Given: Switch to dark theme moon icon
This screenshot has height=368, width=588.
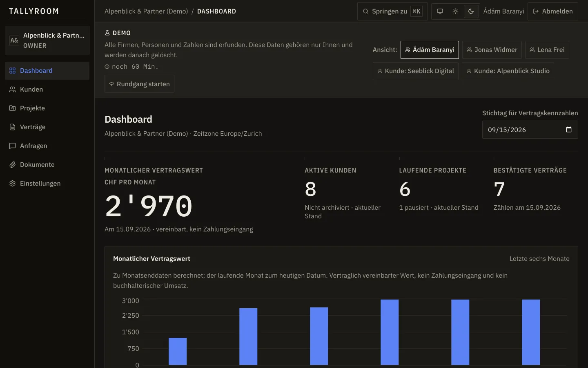Looking at the screenshot, I should click(x=471, y=11).
